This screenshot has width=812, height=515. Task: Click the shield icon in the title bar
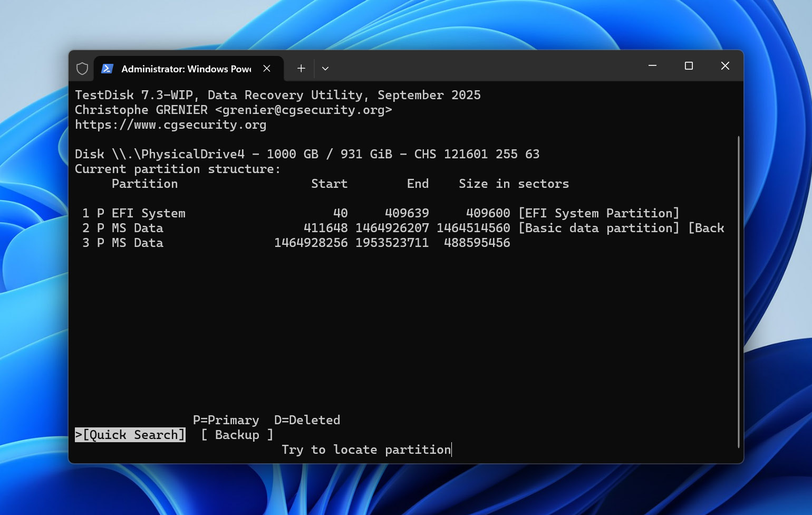(x=82, y=69)
